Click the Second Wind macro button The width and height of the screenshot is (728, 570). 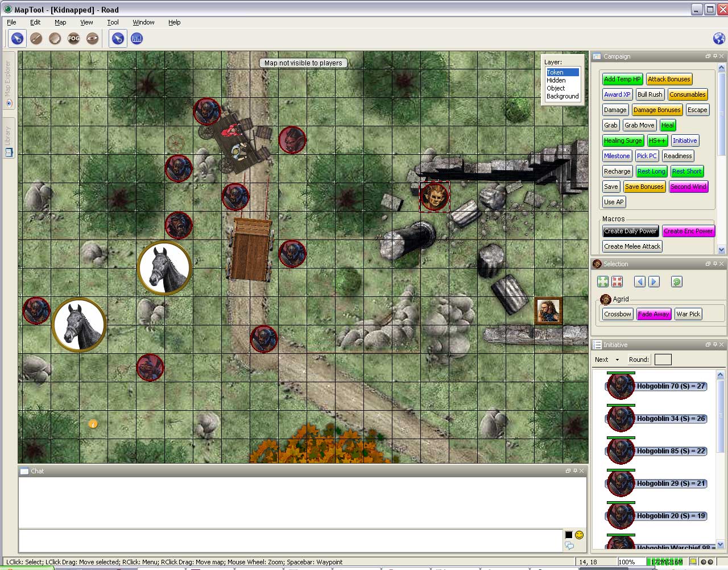click(688, 187)
